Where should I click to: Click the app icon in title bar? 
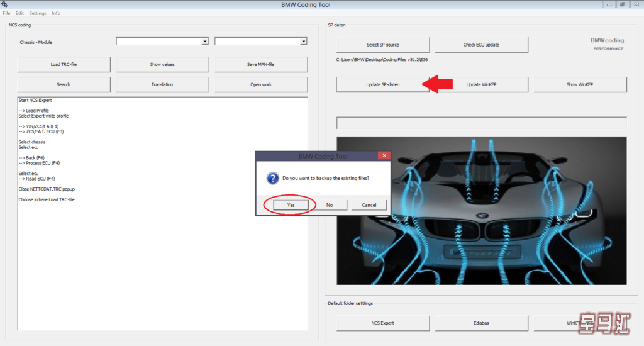coord(4,4)
